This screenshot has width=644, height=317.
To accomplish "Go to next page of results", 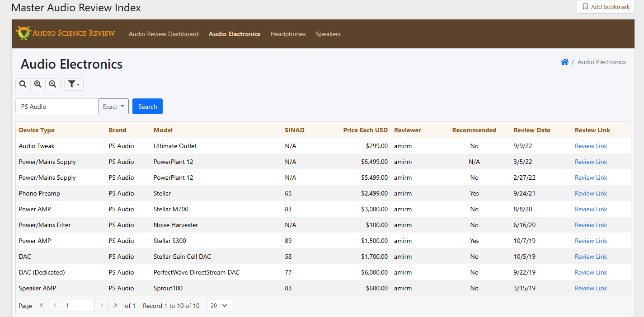I will pyautogui.click(x=102, y=306).
